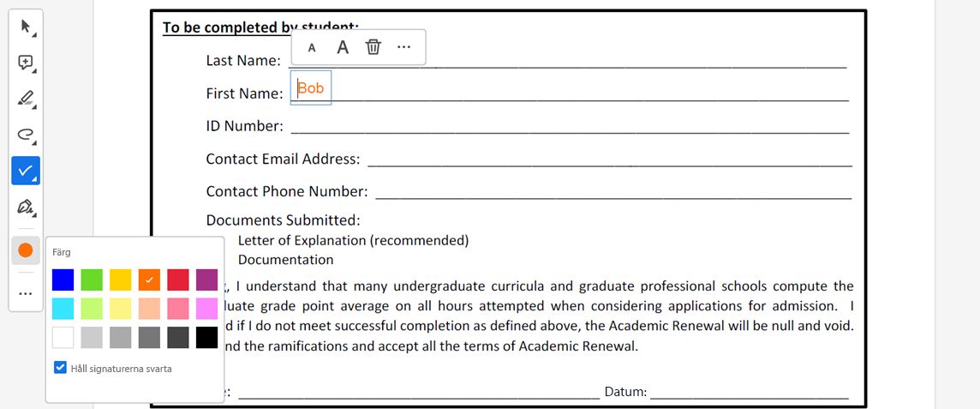The image size is (980, 409).
Task: Open more options in text toolbar
Action: click(x=403, y=47)
